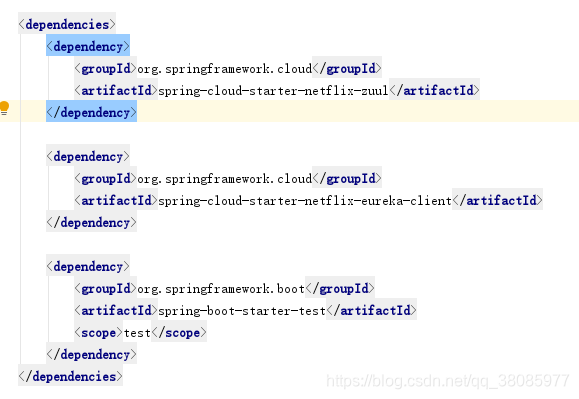The image size is (579, 399).
Task: Click opening artifactId tag on the zuul line
Action: [116, 90]
